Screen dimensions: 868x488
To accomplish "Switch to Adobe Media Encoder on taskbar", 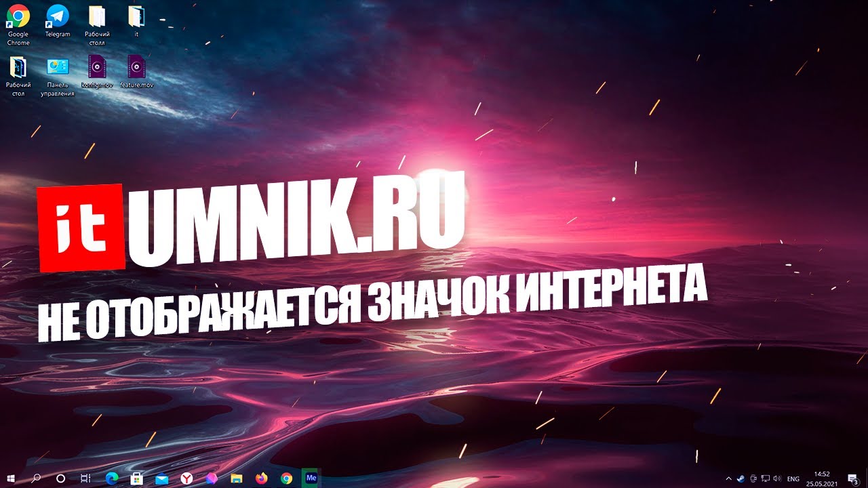I will point(312,478).
